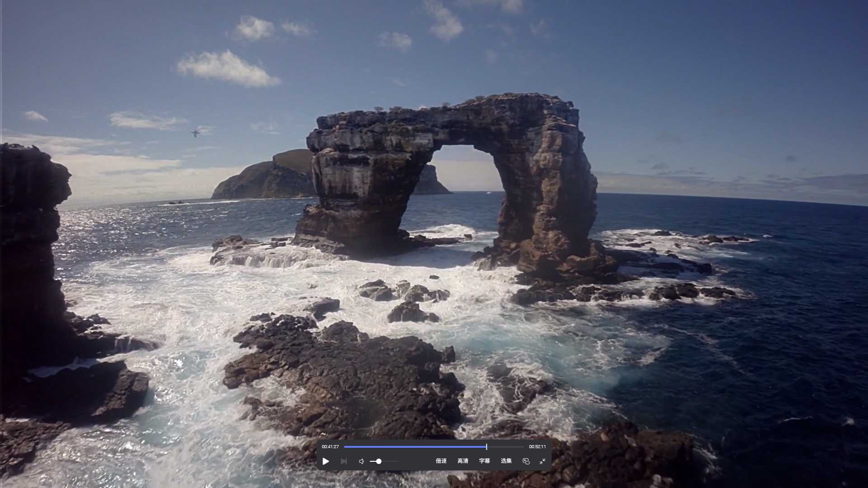Open the 选集 episode list
Viewport: 868px width, 488px height.
506,461
